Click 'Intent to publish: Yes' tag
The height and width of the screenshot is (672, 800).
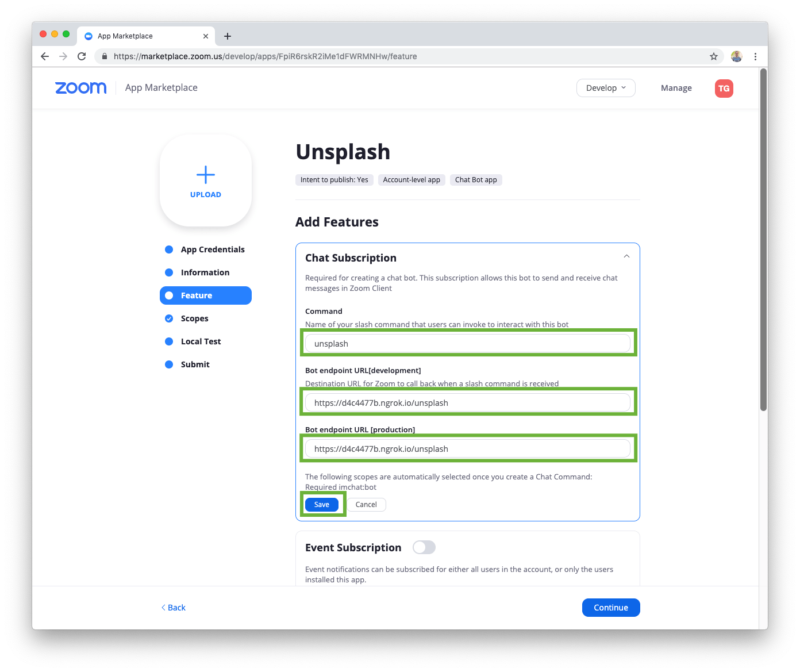pyautogui.click(x=334, y=180)
